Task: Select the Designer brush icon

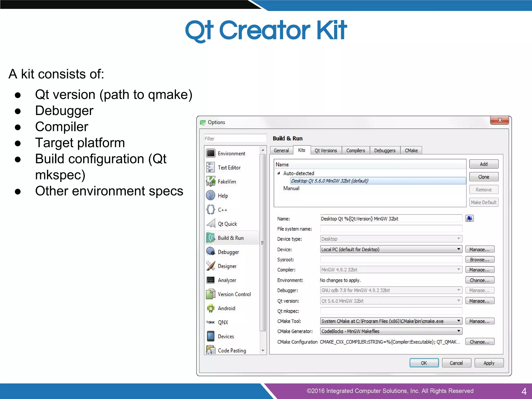Action: 211,266
